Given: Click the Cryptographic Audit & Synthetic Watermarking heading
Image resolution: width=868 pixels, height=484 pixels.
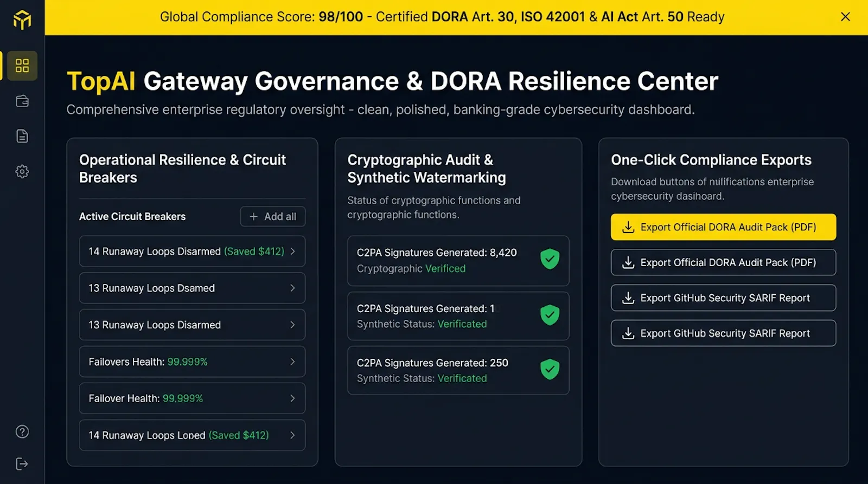Looking at the screenshot, I should (426, 169).
